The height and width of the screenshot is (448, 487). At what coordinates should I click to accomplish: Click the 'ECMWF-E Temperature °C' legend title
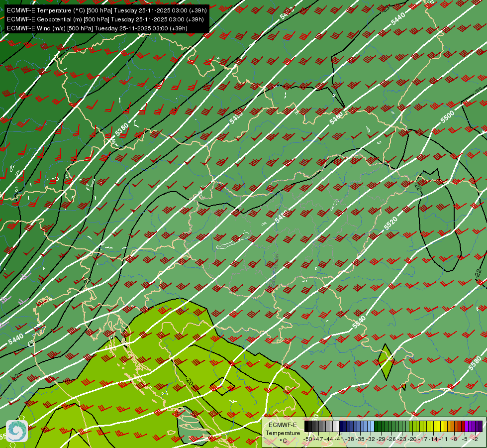[283, 433]
